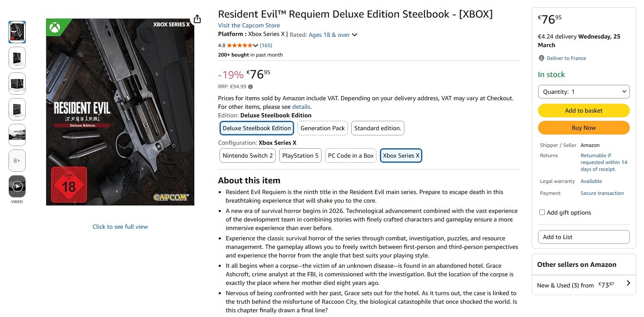Image resolution: width=644 pixels, height=317 pixels.
Task: Play the product video thumbnail
Action: 17,186
